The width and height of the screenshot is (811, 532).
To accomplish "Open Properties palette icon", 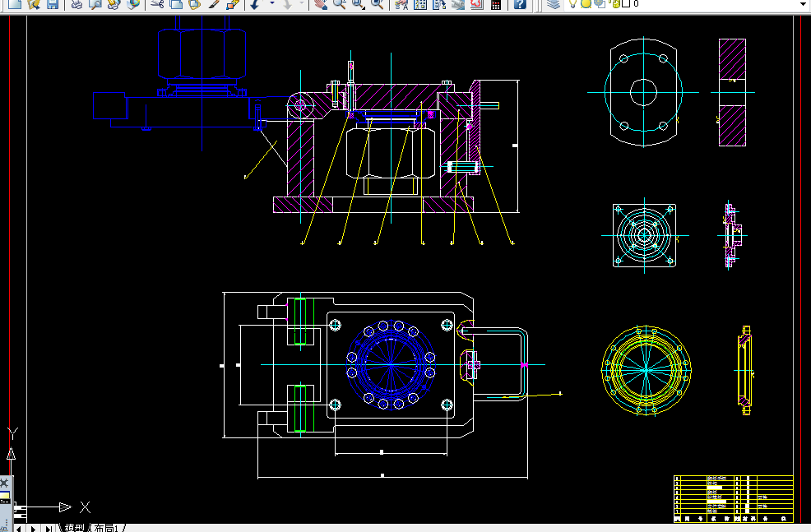I will 401,4.
